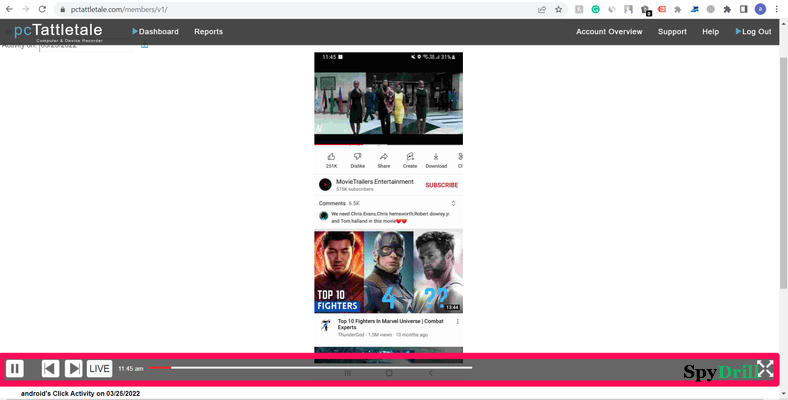Open the Support page link
The height and width of the screenshot is (400, 788).
point(672,32)
